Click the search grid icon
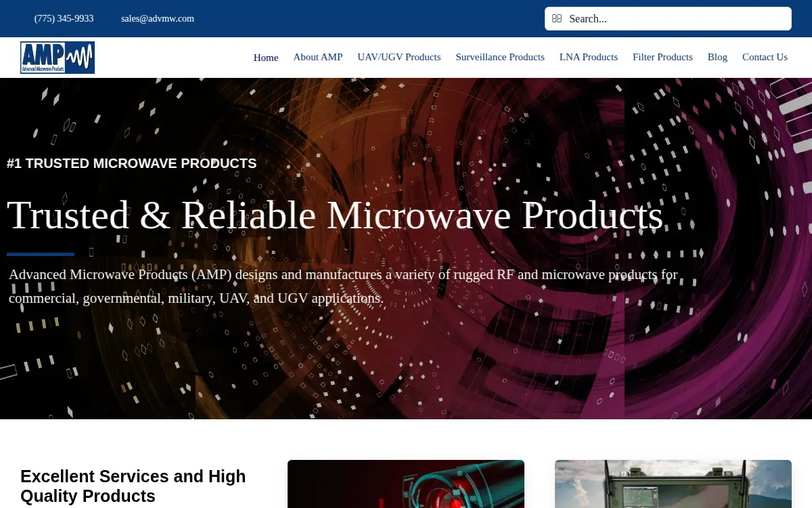This screenshot has height=508, width=812. tap(557, 19)
